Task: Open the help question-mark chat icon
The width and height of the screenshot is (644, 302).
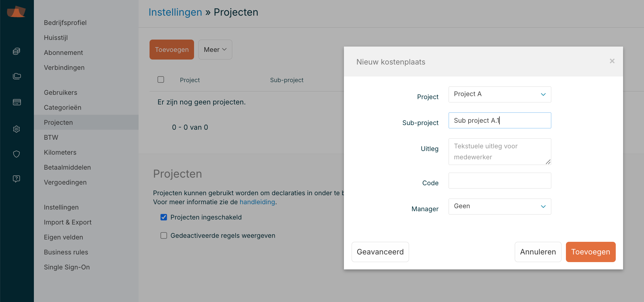Action: (17, 179)
